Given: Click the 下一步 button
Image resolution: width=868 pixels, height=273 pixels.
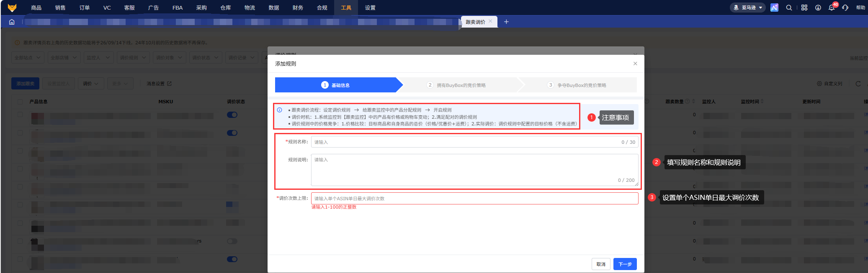Looking at the screenshot, I should (625, 264).
